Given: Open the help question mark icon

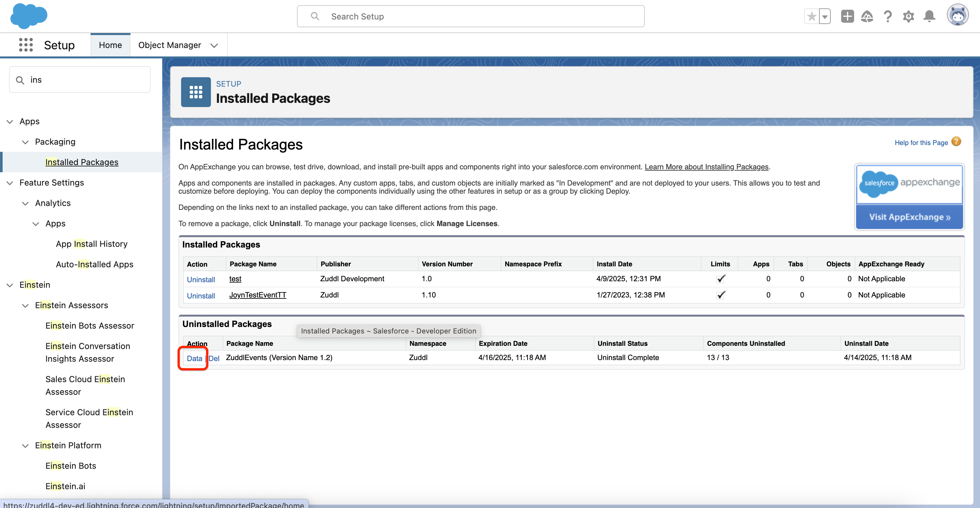Looking at the screenshot, I should pyautogui.click(x=888, y=16).
